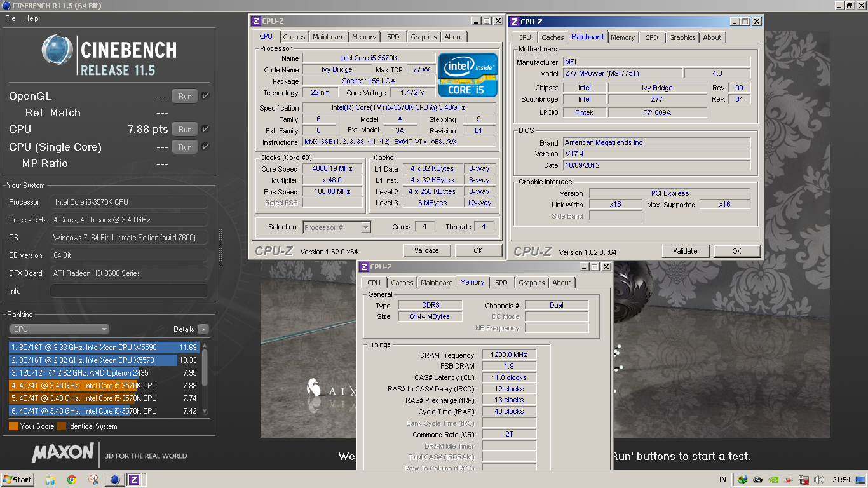Screen dimensions: 868x488
Task: Open the speedometer gauge tray icon
Action: coord(758,480)
